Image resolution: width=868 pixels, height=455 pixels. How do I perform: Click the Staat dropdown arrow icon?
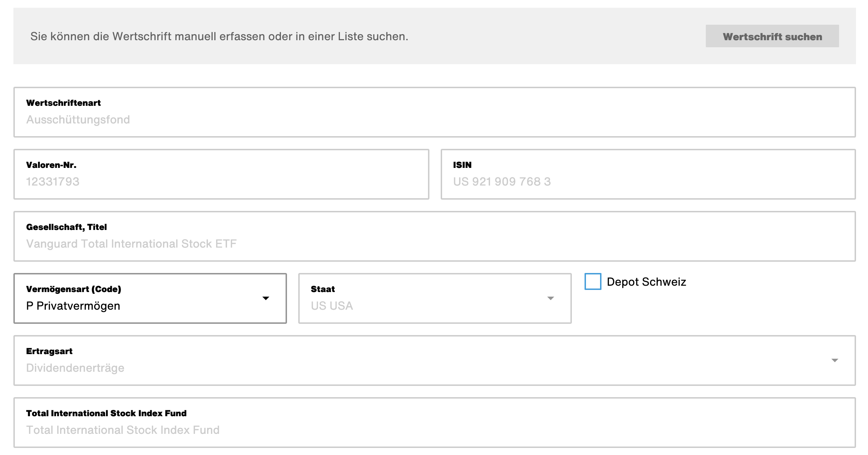[550, 298]
